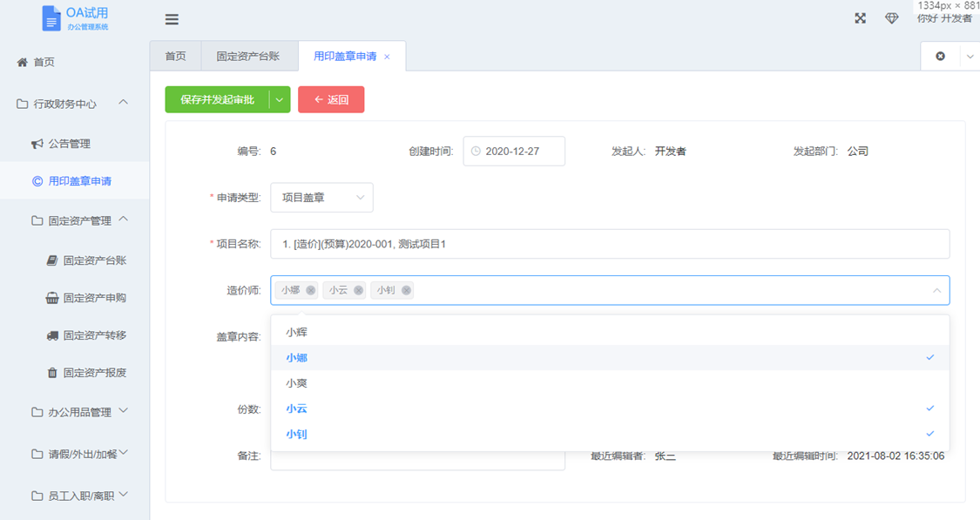Image resolution: width=980 pixels, height=520 pixels.
Task: Toggle fullscreen mode icon
Action: pyautogui.click(x=861, y=18)
